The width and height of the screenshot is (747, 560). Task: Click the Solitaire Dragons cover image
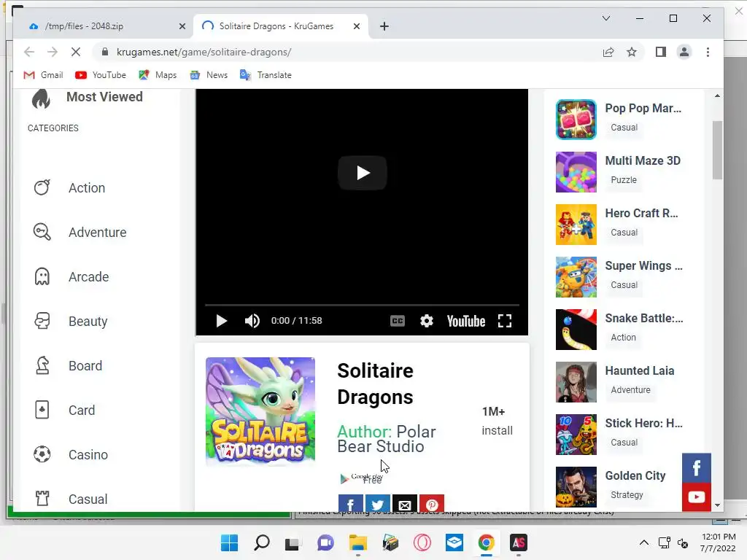[260, 411]
